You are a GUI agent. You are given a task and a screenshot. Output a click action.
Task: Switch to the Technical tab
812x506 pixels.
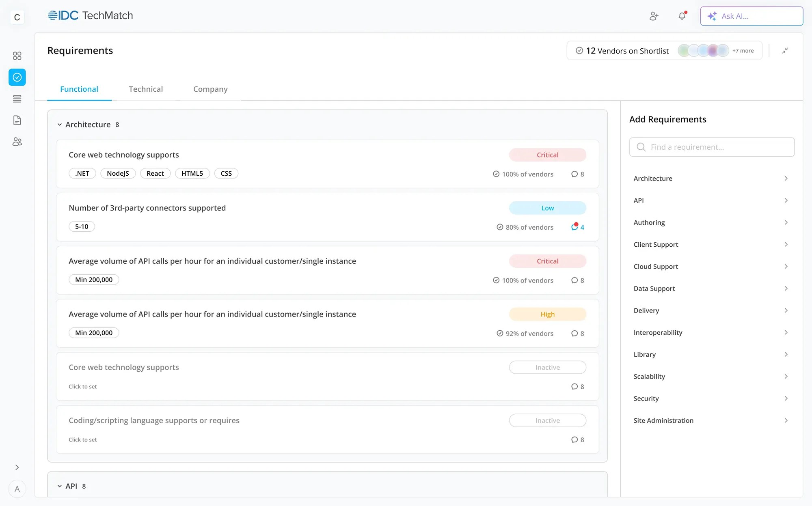pyautogui.click(x=146, y=89)
